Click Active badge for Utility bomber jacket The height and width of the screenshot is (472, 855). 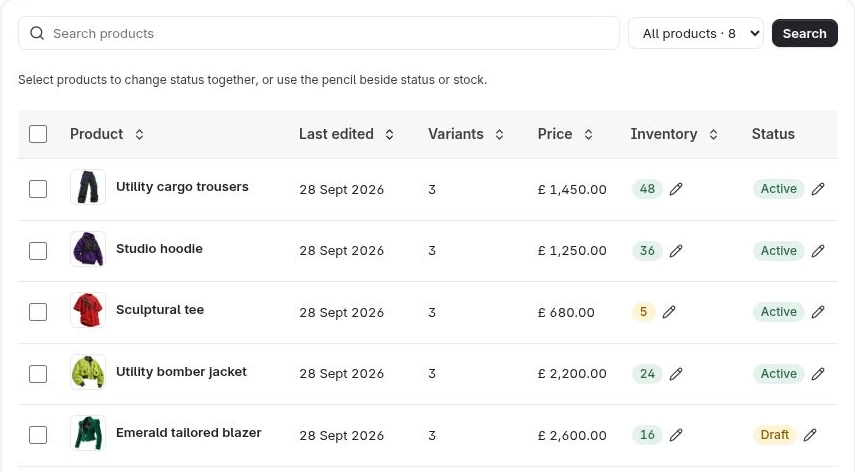coord(779,374)
